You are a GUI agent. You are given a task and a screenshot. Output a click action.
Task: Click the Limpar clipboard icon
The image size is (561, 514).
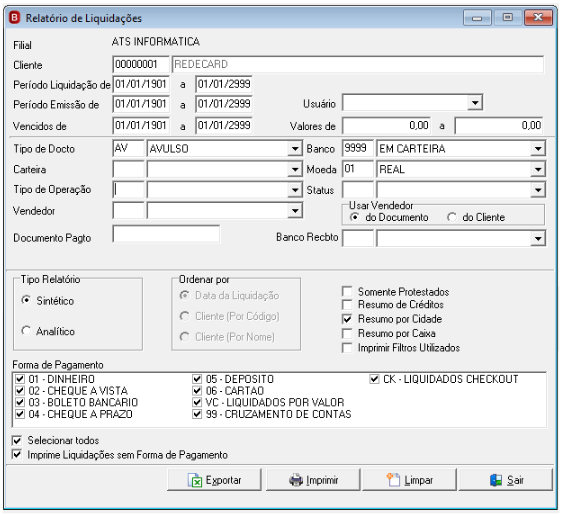pos(393,480)
